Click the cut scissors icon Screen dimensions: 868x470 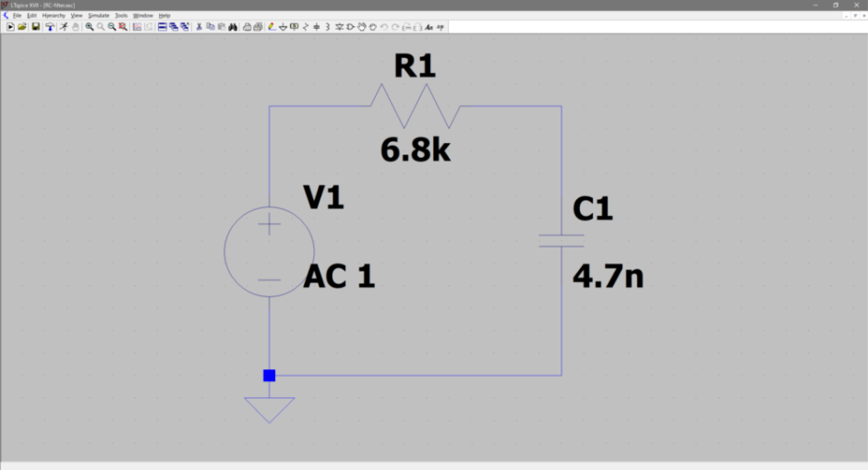tap(199, 27)
